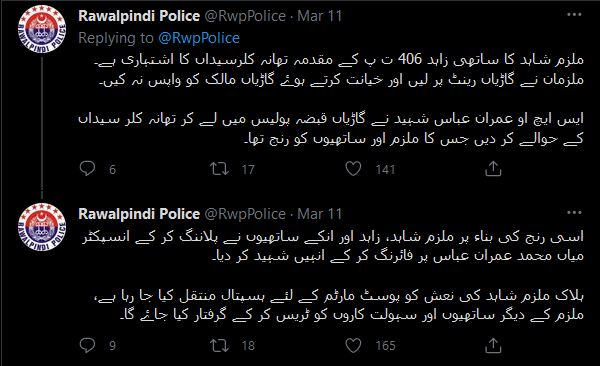Open Rawalpindi Police profile name on second tweet

pyautogui.click(x=139, y=214)
